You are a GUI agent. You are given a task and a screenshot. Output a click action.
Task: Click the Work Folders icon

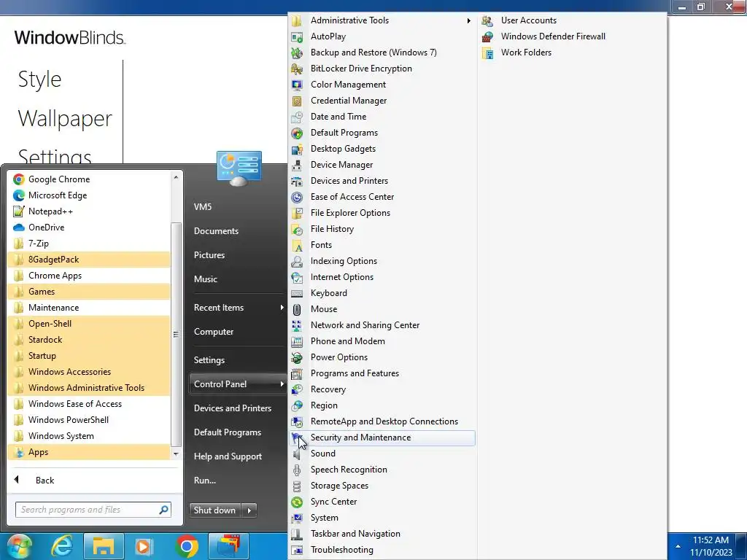[487, 52]
